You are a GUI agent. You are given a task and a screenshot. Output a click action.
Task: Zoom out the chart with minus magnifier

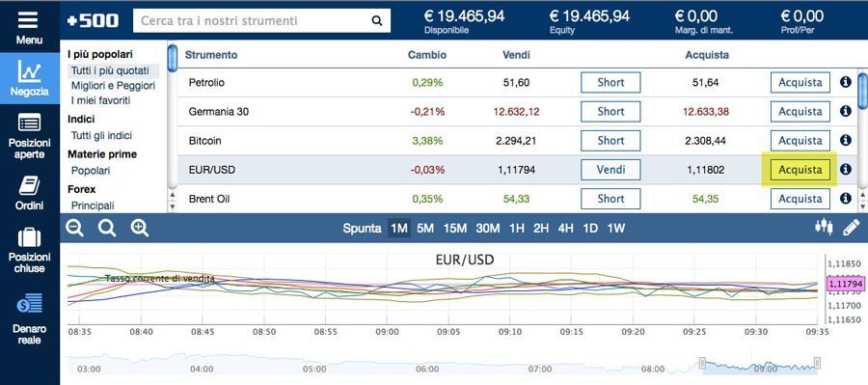74,228
